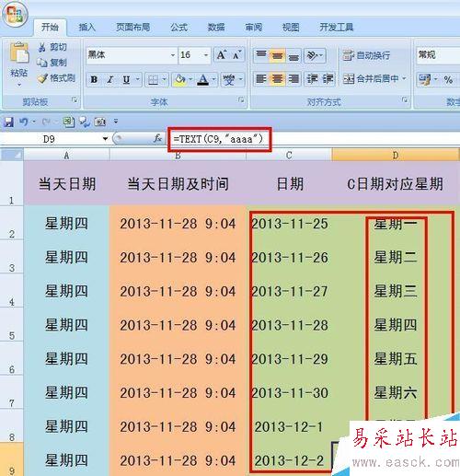Screen dimensions: 460x476
Task: Enable auto wrap text 自动换行
Action: (366, 55)
